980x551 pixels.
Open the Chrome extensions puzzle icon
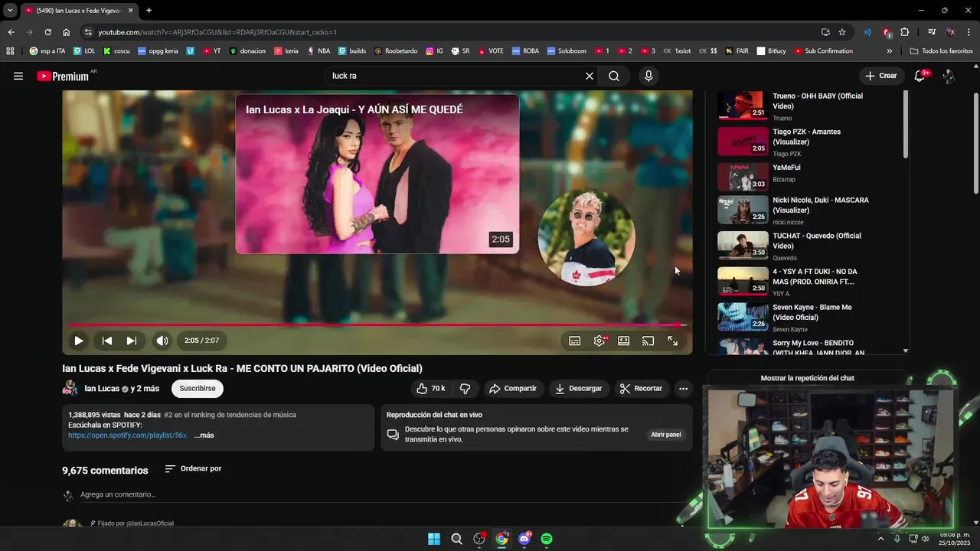(x=905, y=32)
